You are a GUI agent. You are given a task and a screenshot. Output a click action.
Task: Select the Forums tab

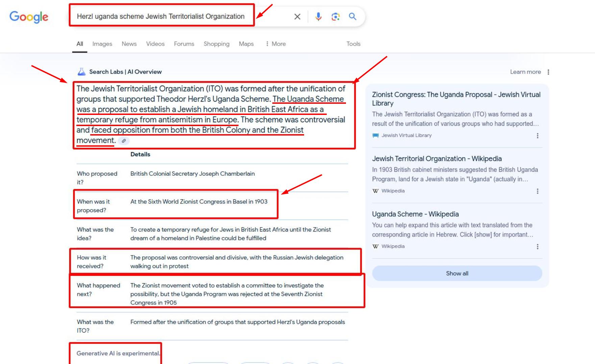coord(184,44)
